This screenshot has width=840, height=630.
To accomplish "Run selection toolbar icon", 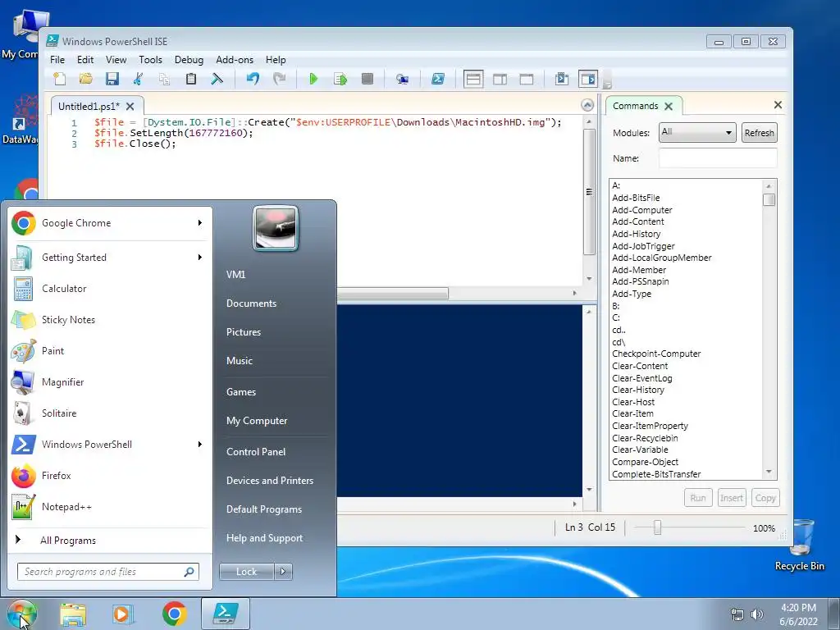I will click(340, 80).
